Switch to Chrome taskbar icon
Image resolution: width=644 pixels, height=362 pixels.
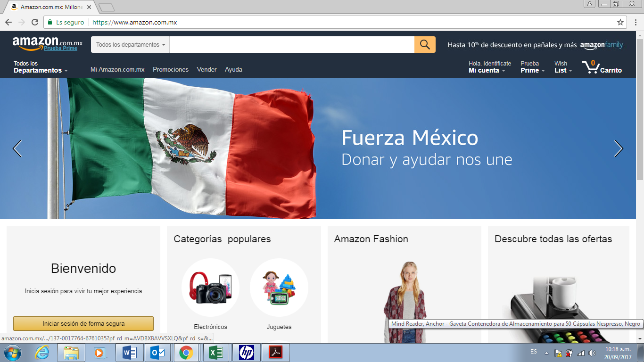[x=187, y=353]
